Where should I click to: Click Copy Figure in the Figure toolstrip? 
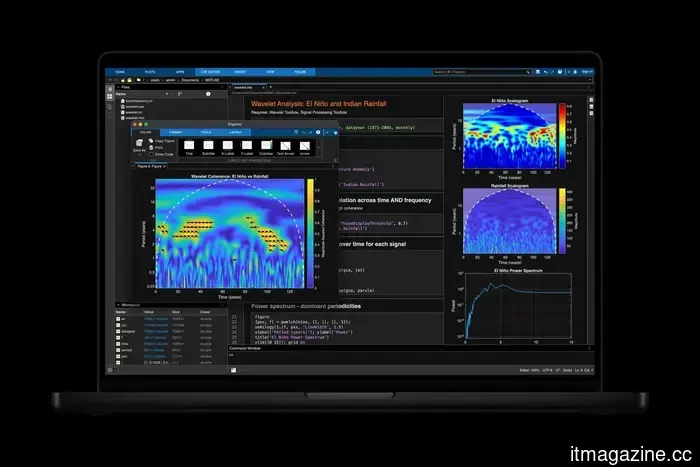pyautogui.click(x=161, y=141)
